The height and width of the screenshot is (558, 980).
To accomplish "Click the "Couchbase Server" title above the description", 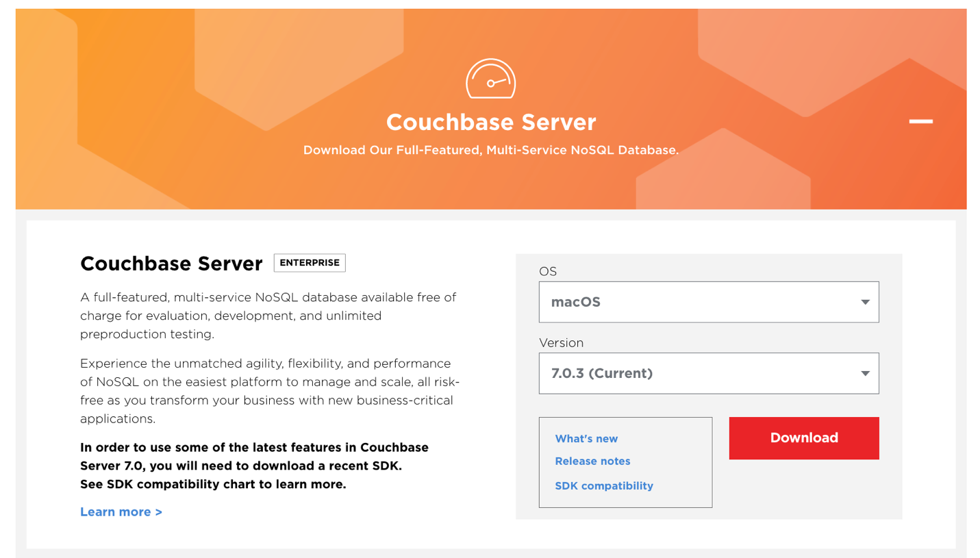I will [x=171, y=264].
